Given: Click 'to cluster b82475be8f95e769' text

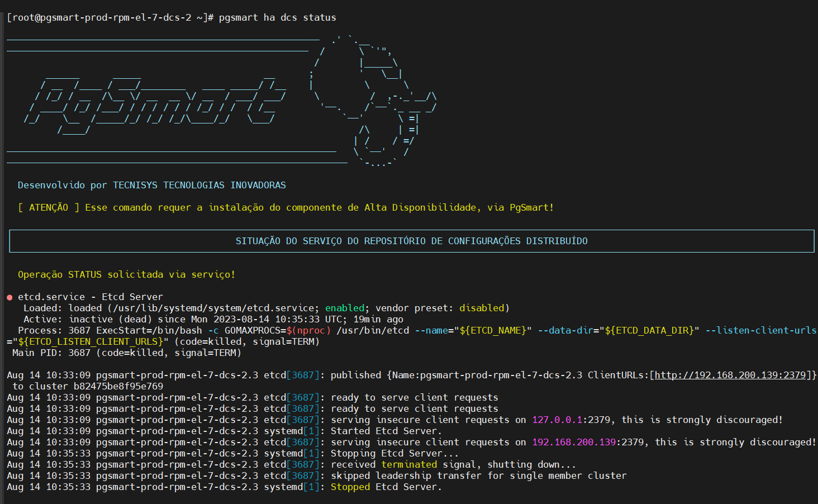Looking at the screenshot, I should (x=88, y=386).
